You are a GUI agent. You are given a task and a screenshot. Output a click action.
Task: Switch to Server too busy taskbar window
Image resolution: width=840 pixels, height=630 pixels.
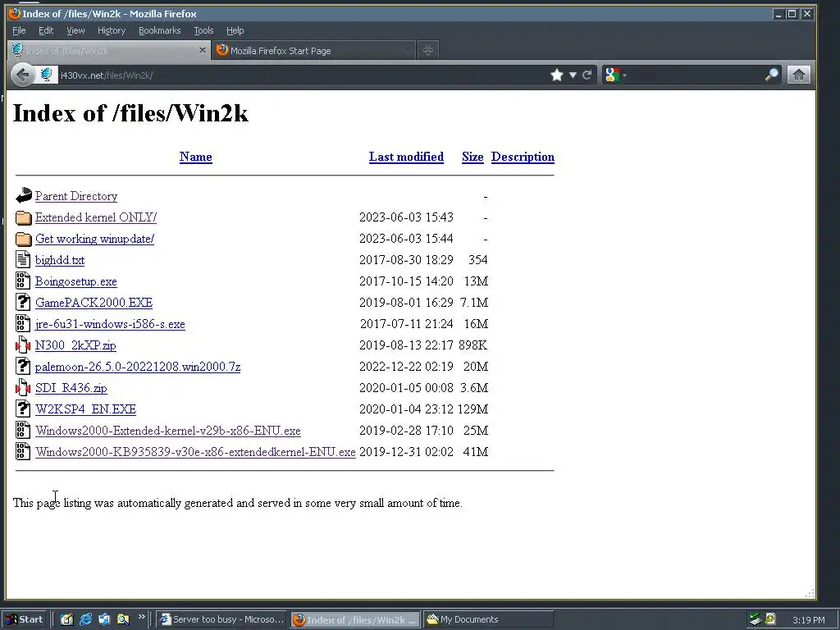click(x=222, y=619)
